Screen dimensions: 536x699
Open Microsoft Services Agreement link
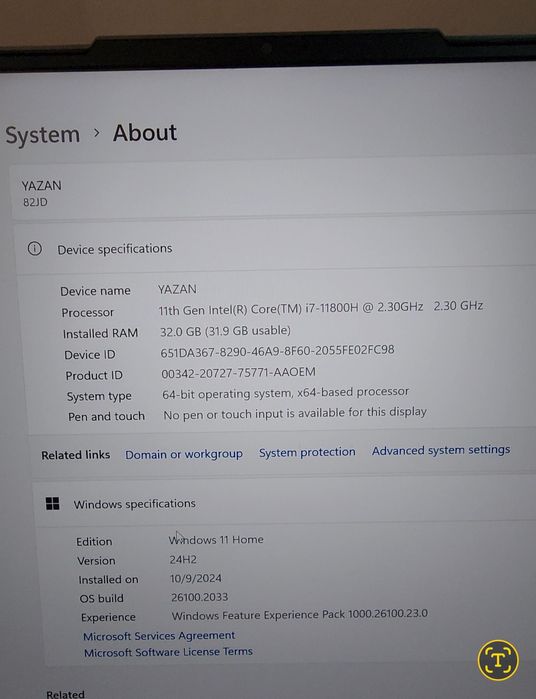[x=159, y=635]
